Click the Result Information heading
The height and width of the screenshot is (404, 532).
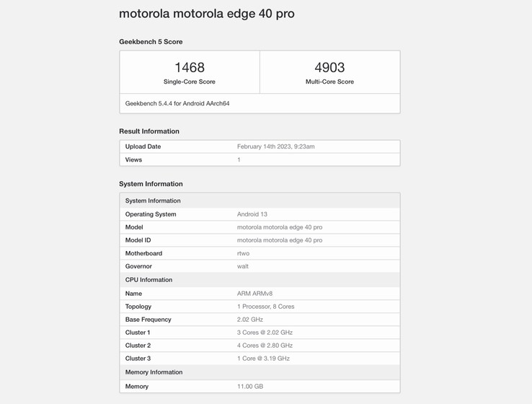click(149, 131)
